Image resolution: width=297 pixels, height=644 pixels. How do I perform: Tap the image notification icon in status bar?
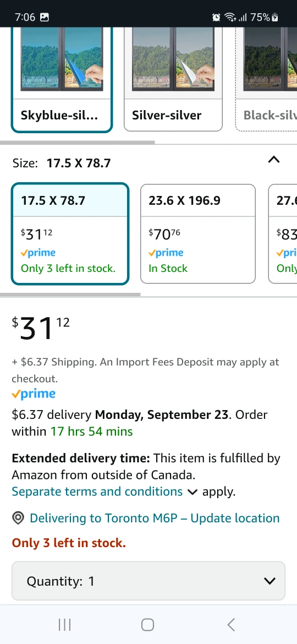click(x=45, y=17)
